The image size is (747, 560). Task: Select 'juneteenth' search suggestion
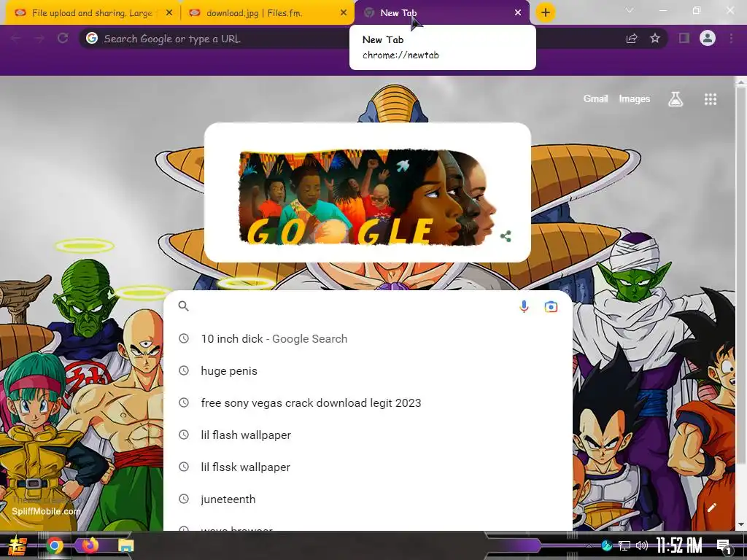pyautogui.click(x=368, y=499)
